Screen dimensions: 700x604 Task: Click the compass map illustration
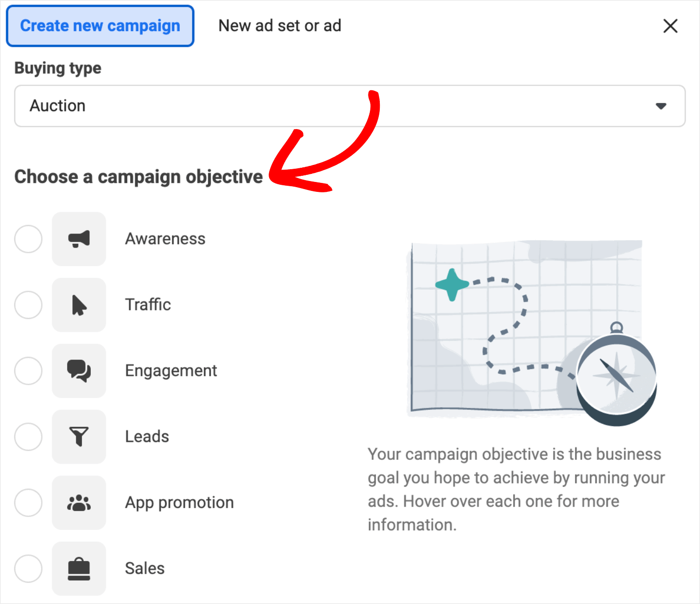click(x=525, y=331)
